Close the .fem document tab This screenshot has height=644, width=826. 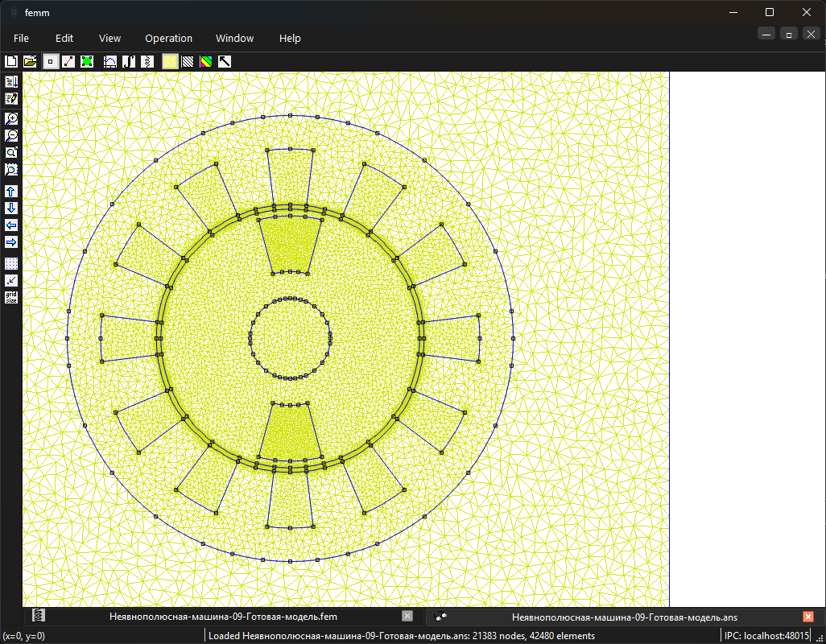[x=407, y=616]
